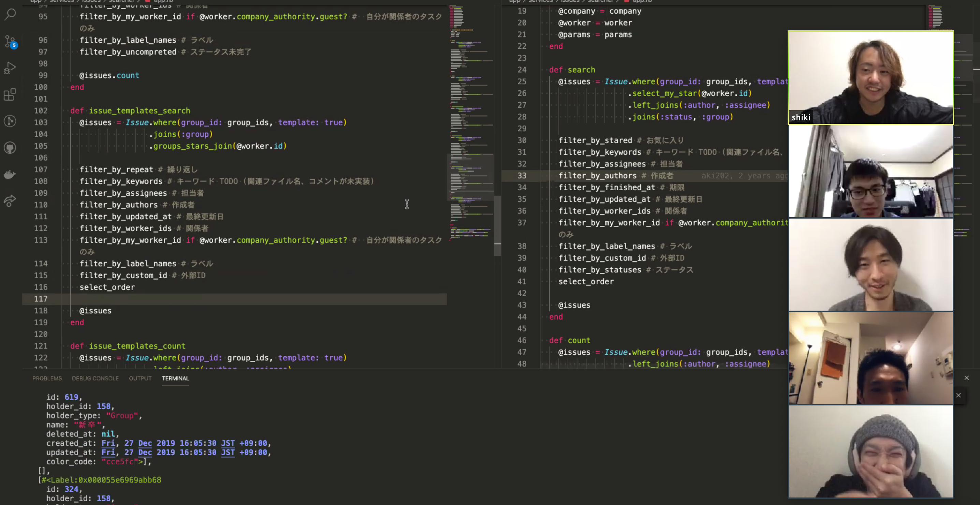980x505 pixels.
Task: Click 'filter_by_authors' on line 33 in right editor
Action: [x=597, y=176]
